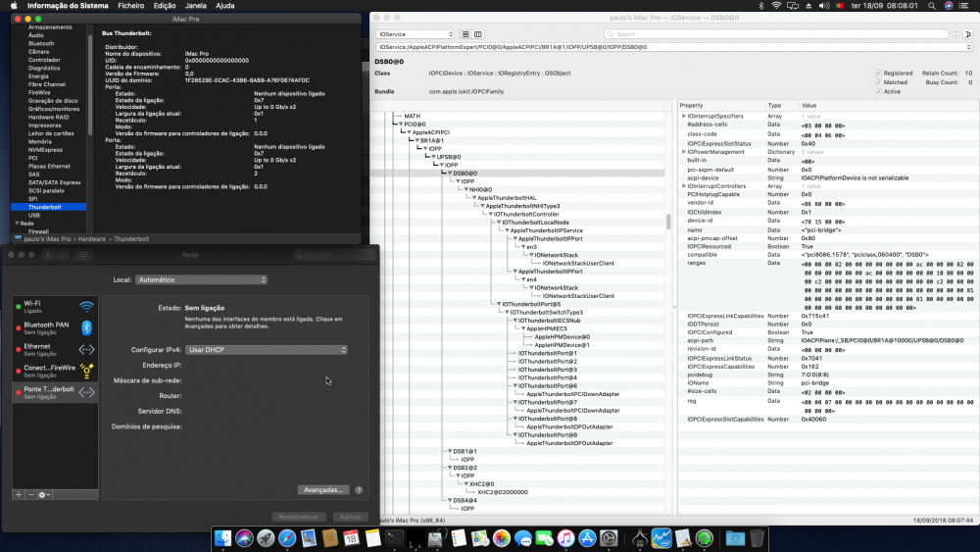Viewport: 980px width, 552px height.
Task: Toggle the Active checkbox
Action: [878, 91]
